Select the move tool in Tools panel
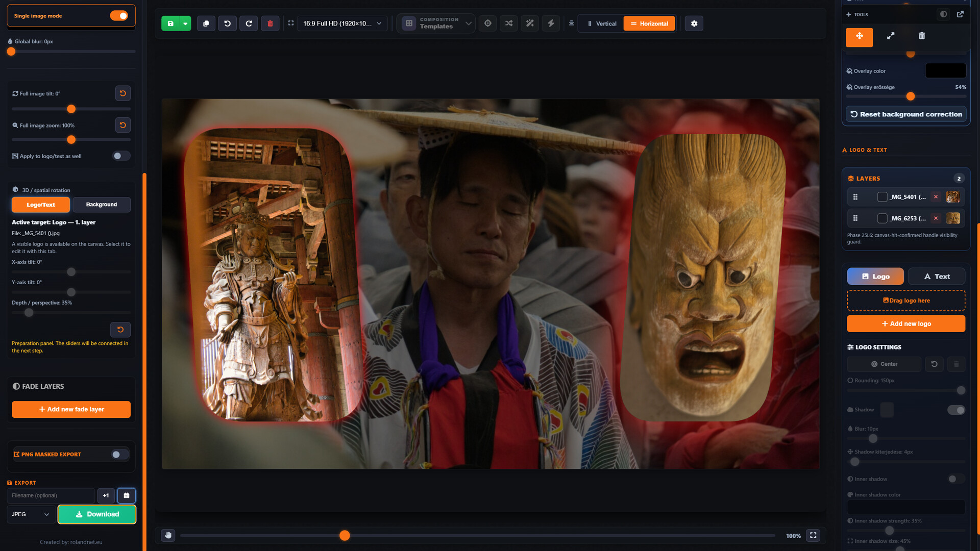 coord(860,36)
